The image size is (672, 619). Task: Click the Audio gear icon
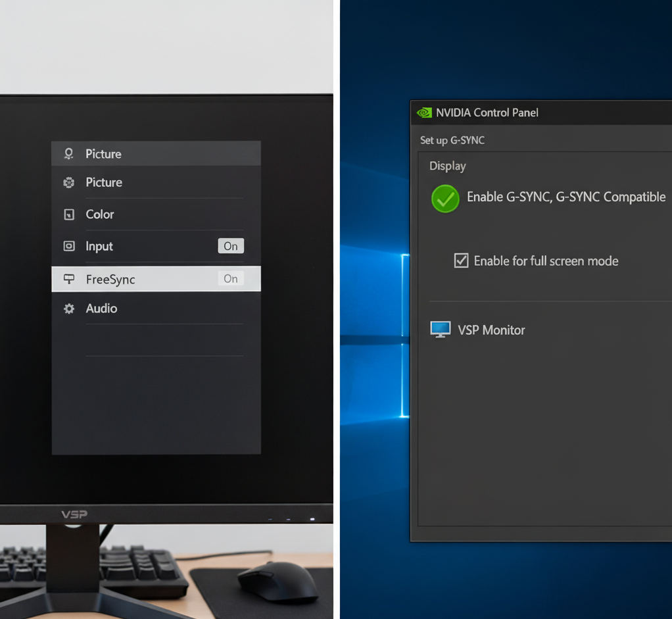(x=69, y=309)
